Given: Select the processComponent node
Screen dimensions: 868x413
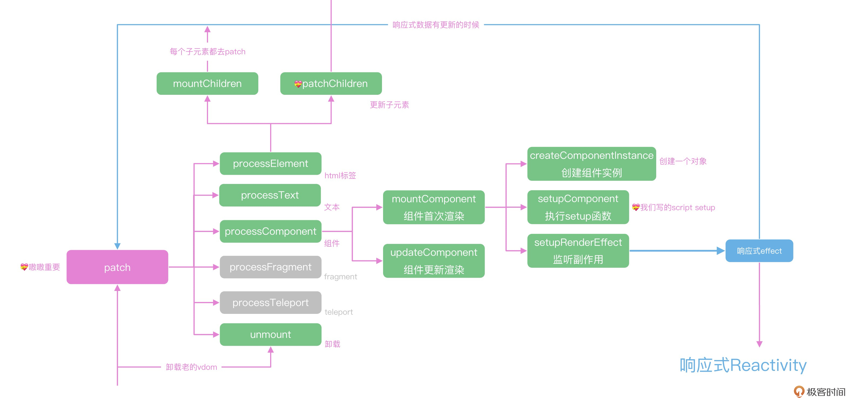Looking at the screenshot, I should click(271, 231).
